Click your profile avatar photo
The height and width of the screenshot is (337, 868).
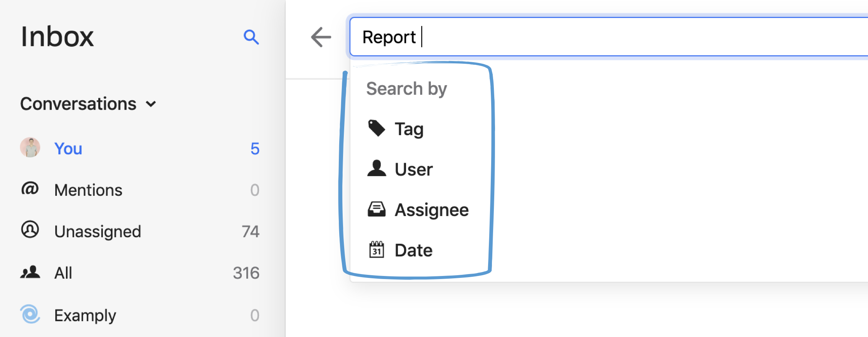(30, 147)
